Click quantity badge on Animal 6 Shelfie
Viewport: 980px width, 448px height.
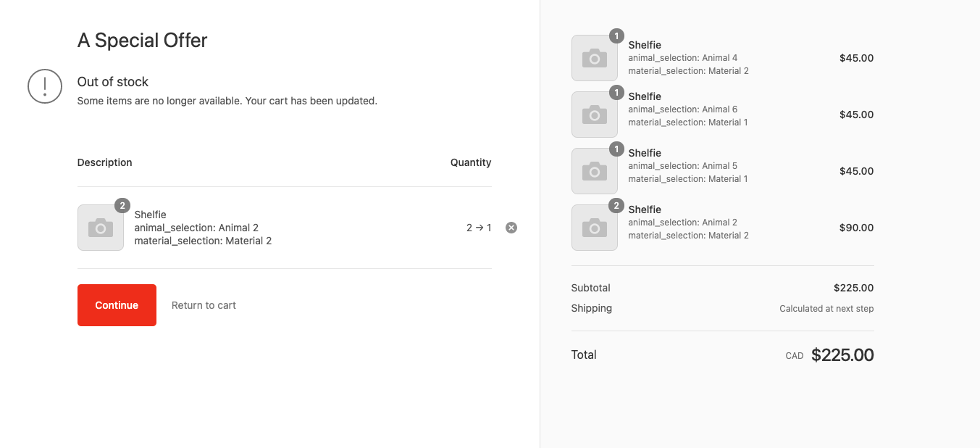pos(616,93)
